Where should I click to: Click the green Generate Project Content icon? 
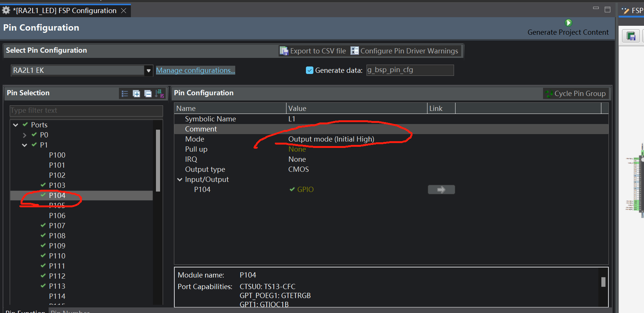[568, 23]
